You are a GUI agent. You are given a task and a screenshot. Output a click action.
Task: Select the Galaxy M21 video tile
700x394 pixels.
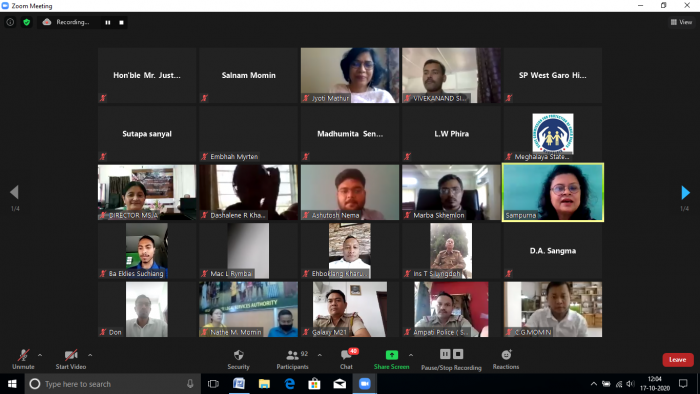coord(350,309)
